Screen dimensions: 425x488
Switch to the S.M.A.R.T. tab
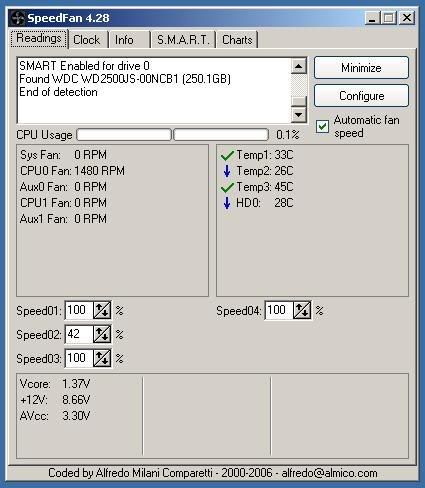183,40
